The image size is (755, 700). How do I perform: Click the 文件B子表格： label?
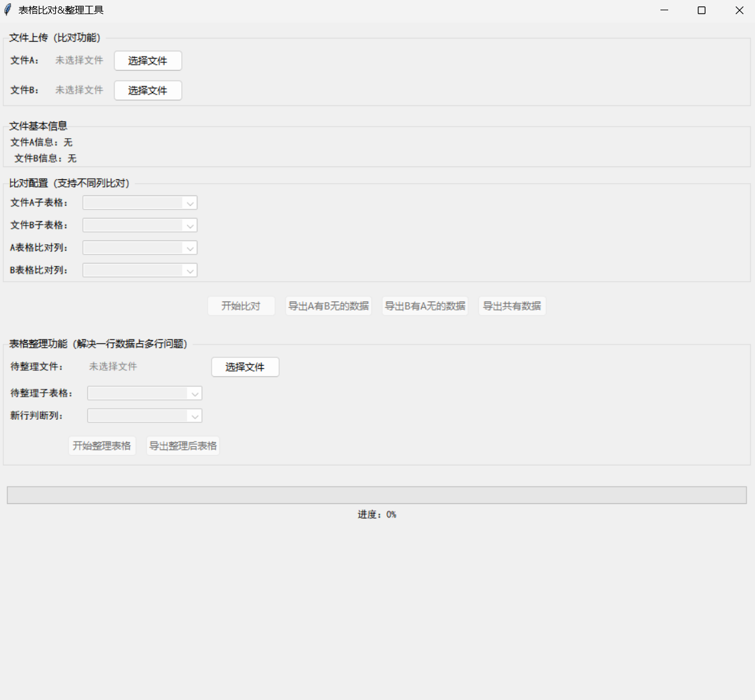click(39, 226)
